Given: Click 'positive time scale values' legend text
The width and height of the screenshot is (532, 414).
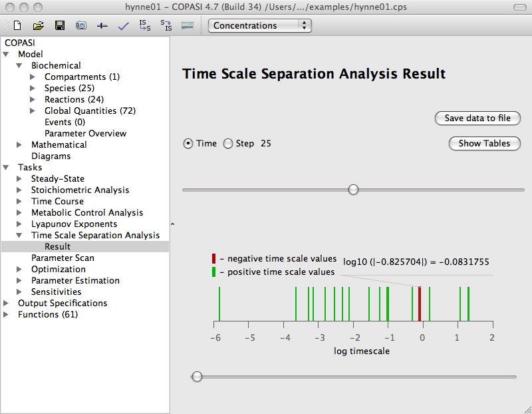Looking at the screenshot, I should point(281,272).
